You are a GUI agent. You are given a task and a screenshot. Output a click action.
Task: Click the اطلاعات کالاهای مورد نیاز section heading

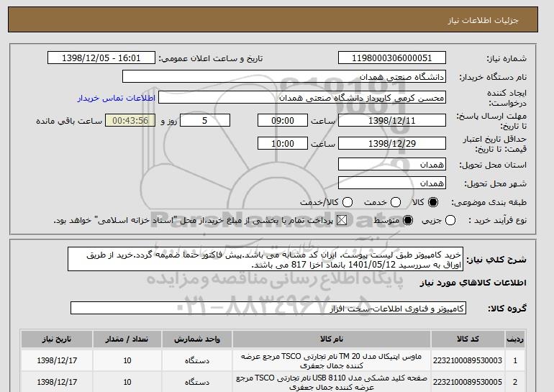click(x=473, y=283)
